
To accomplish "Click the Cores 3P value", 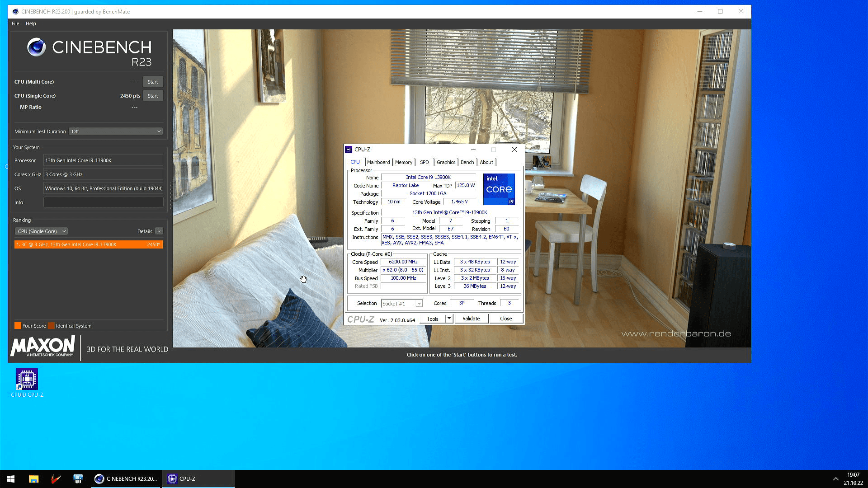I will point(462,303).
